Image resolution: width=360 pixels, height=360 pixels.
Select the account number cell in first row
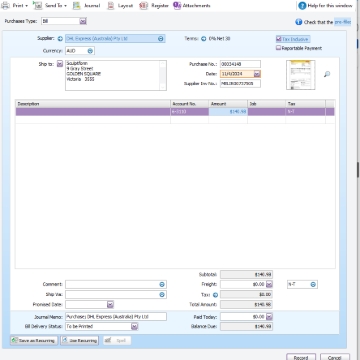[x=190, y=112]
